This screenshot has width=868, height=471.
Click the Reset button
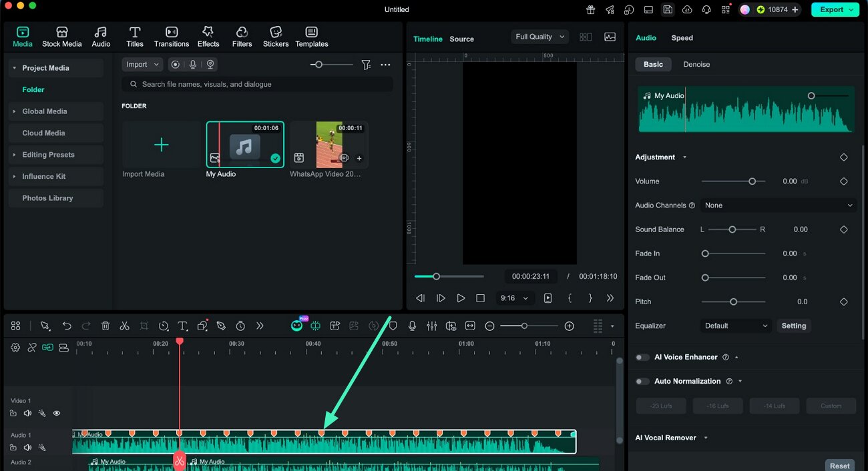pos(840,466)
